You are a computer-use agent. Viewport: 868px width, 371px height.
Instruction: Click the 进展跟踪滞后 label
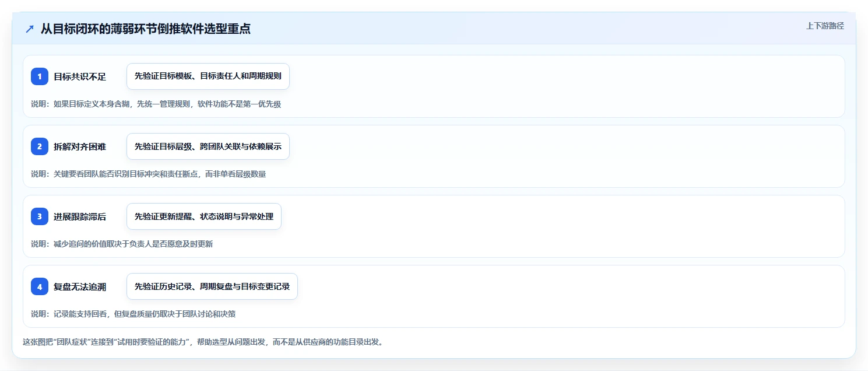[80, 216]
